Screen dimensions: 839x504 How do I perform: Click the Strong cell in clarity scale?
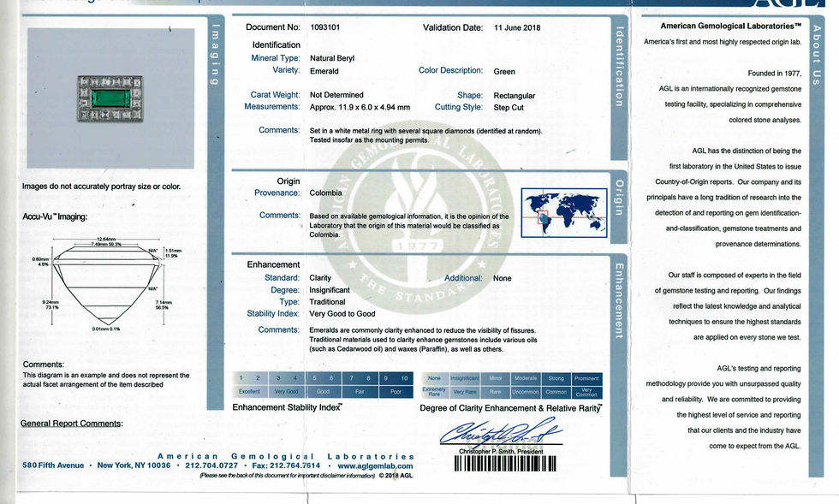(556, 378)
